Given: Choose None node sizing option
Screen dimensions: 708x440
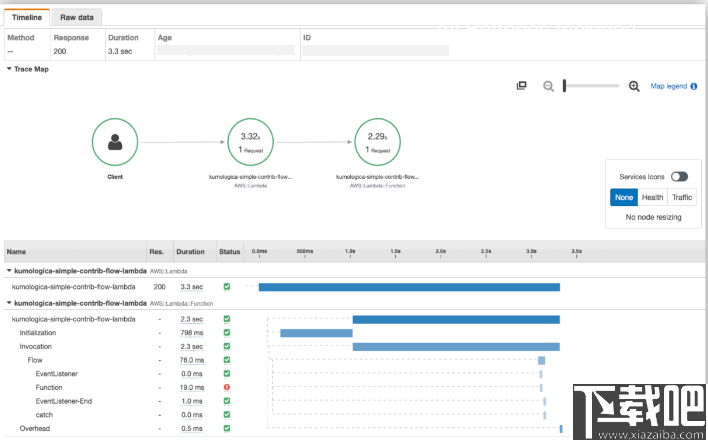Looking at the screenshot, I should (x=624, y=197).
